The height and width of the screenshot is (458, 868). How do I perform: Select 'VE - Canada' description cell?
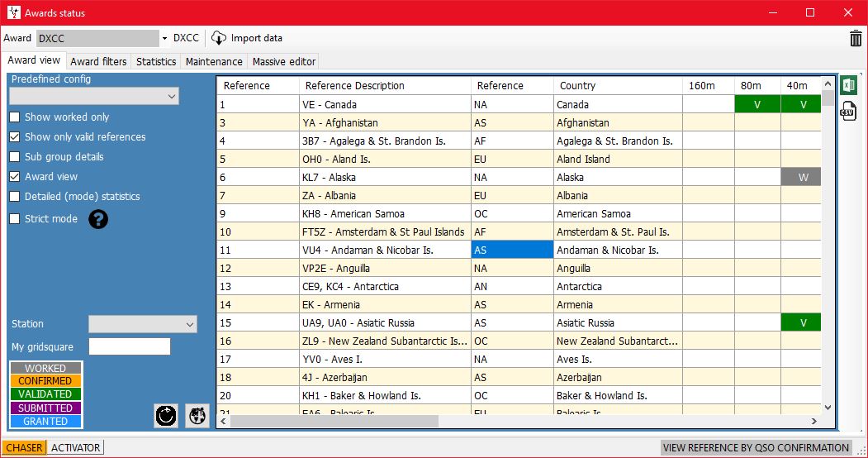[x=385, y=104]
